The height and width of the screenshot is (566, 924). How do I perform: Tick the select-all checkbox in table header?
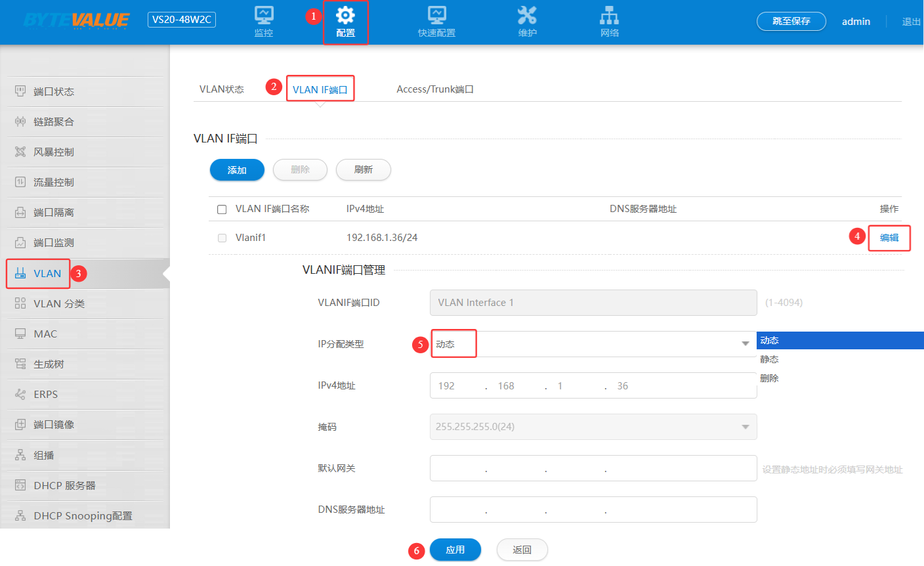click(x=222, y=209)
